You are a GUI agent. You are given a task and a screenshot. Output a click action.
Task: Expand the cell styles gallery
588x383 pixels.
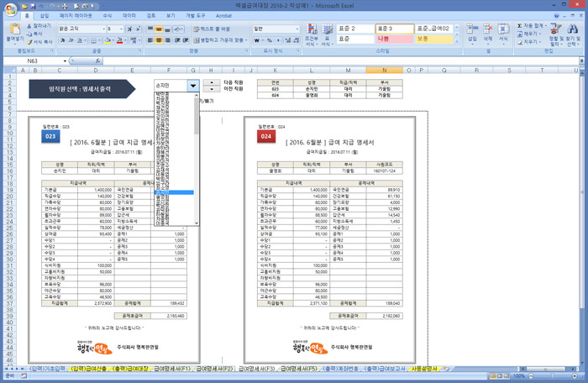[457, 41]
